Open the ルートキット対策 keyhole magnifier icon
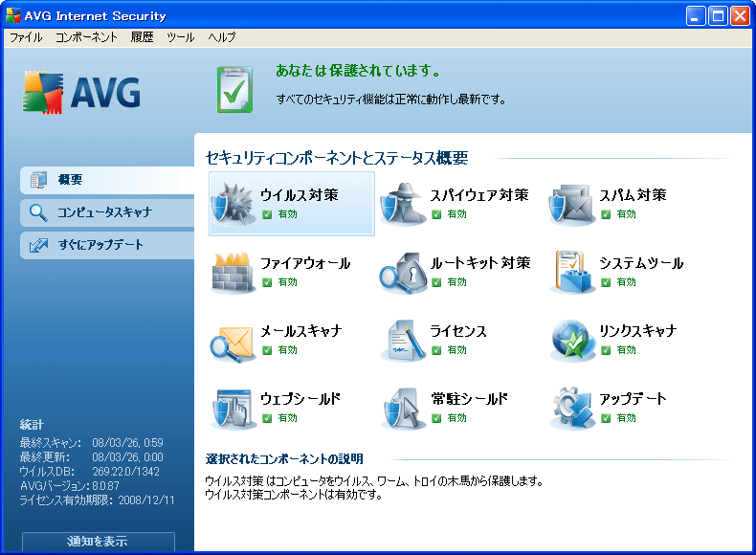756x555 pixels. [403, 273]
